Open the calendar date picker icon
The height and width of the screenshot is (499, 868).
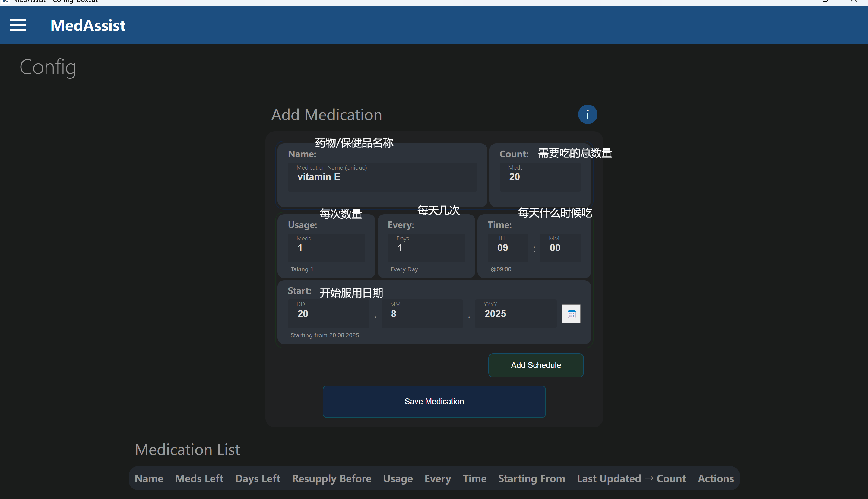click(571, 313)
